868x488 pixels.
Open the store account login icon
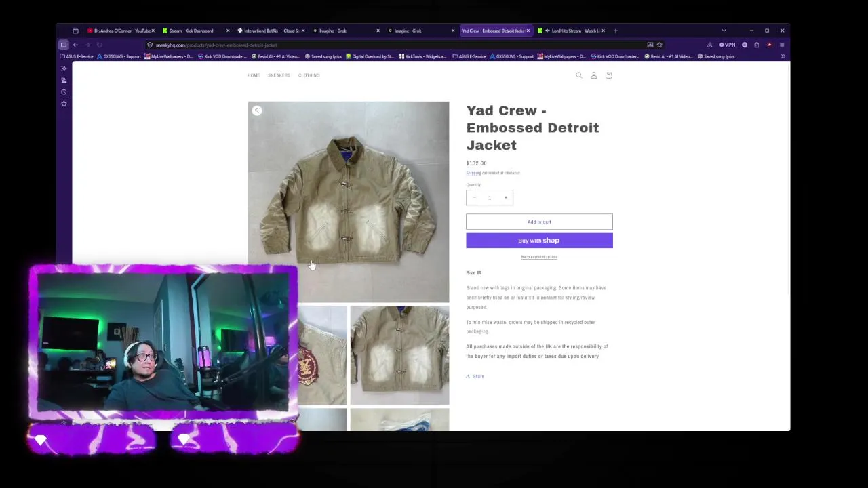click(x=593, y=75)
